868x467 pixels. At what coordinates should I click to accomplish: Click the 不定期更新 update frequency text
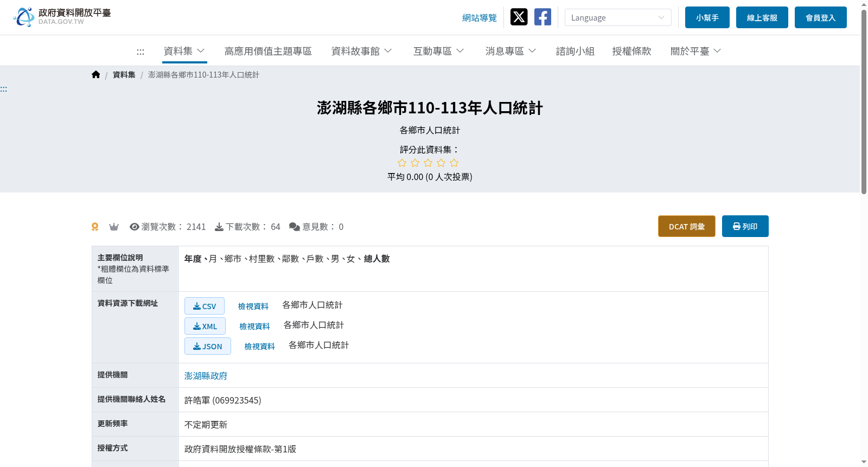[x=206, y=425]
